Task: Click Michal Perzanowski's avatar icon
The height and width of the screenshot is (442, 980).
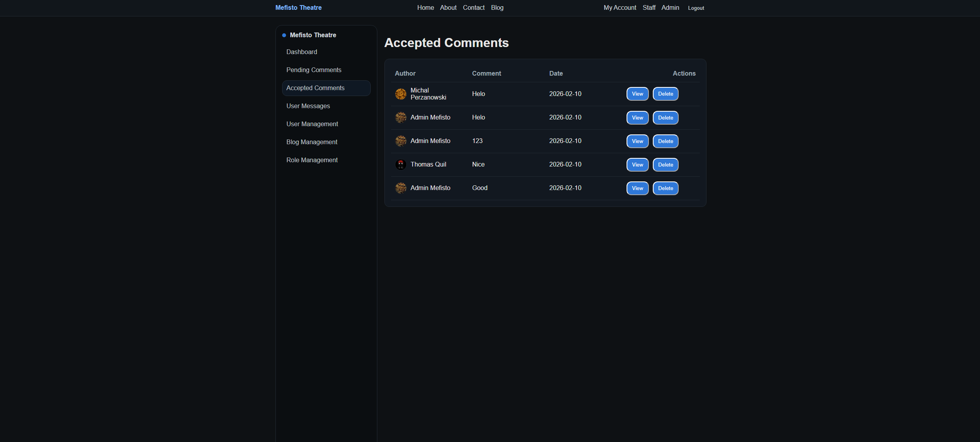Action: pos(400,94)
